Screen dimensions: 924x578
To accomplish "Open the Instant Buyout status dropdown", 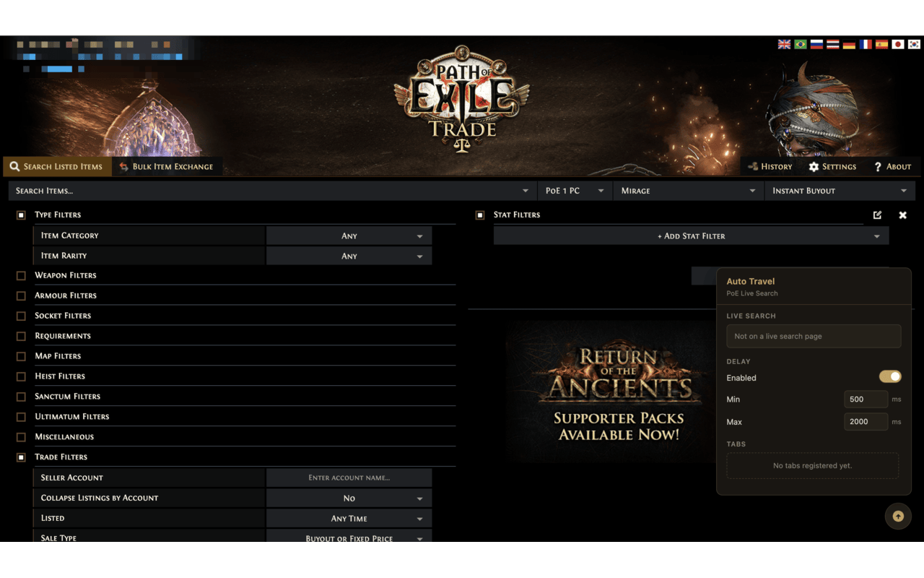I will (x=840, y=191).
